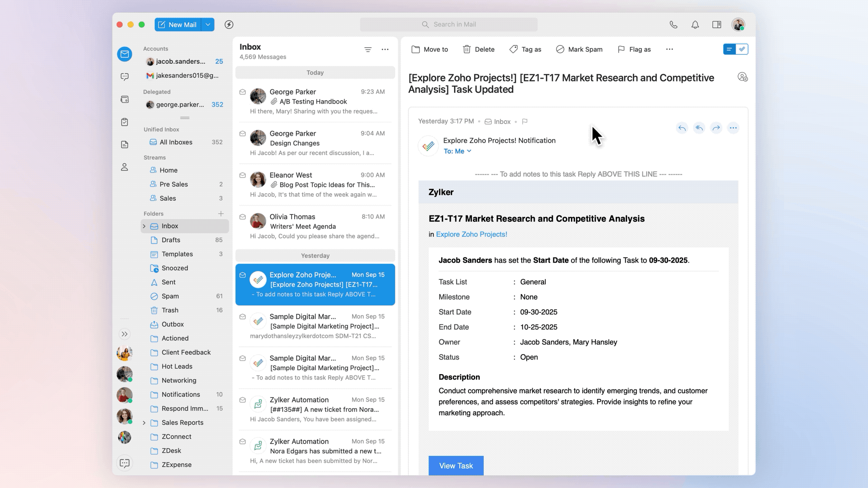Click the View Task button
Screen dimensions: 868x488
pyautogui.click(x=456, y=465)
